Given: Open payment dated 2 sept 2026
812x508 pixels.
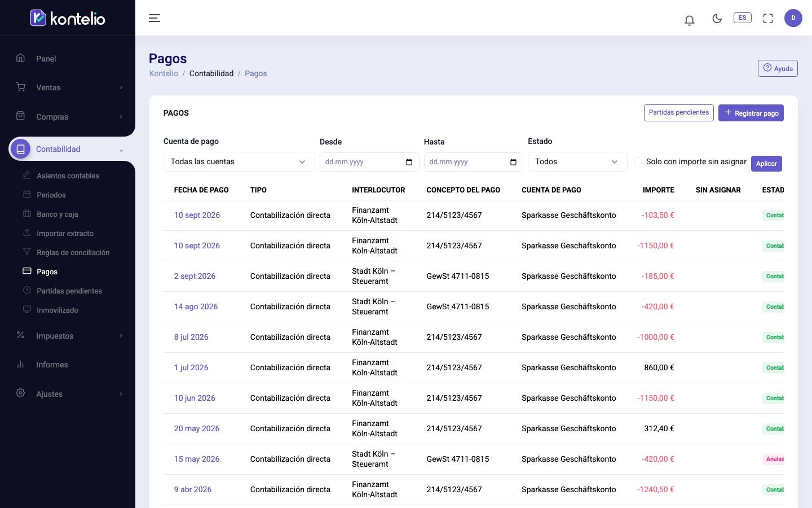Looking at the screenshot, I should coord(195,276).
